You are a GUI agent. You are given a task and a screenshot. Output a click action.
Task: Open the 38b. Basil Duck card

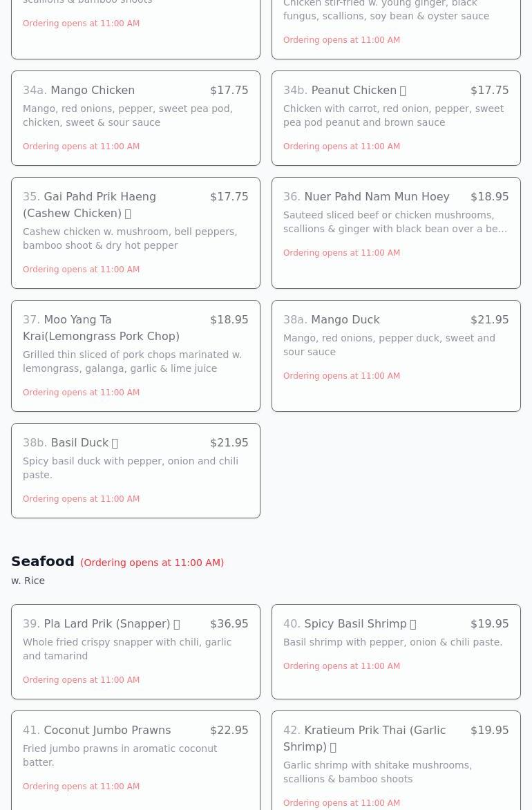136,471
